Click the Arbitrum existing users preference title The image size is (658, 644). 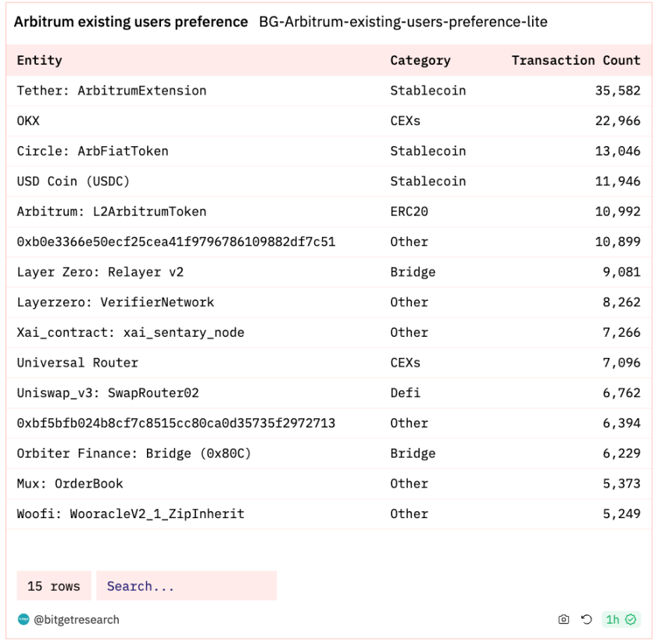point(131,22)
